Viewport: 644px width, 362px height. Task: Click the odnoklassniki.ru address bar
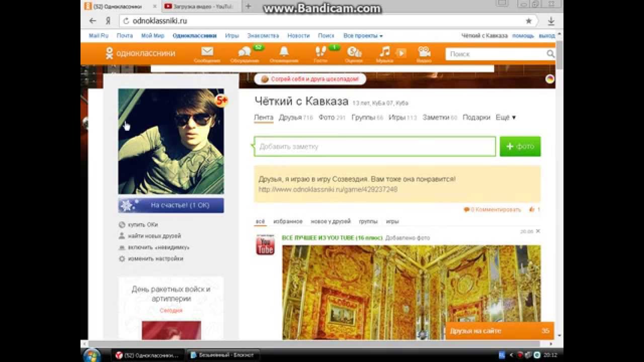click(x=327, y=21)
